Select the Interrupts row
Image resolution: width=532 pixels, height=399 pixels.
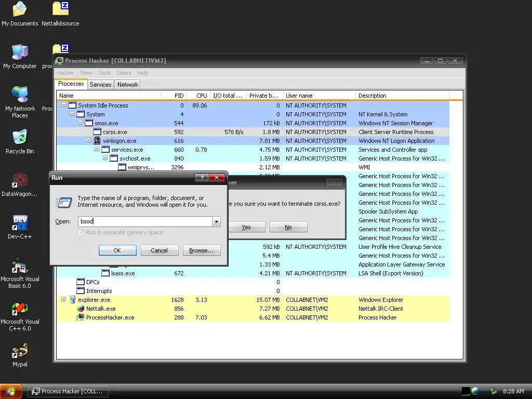click(253, 291)
